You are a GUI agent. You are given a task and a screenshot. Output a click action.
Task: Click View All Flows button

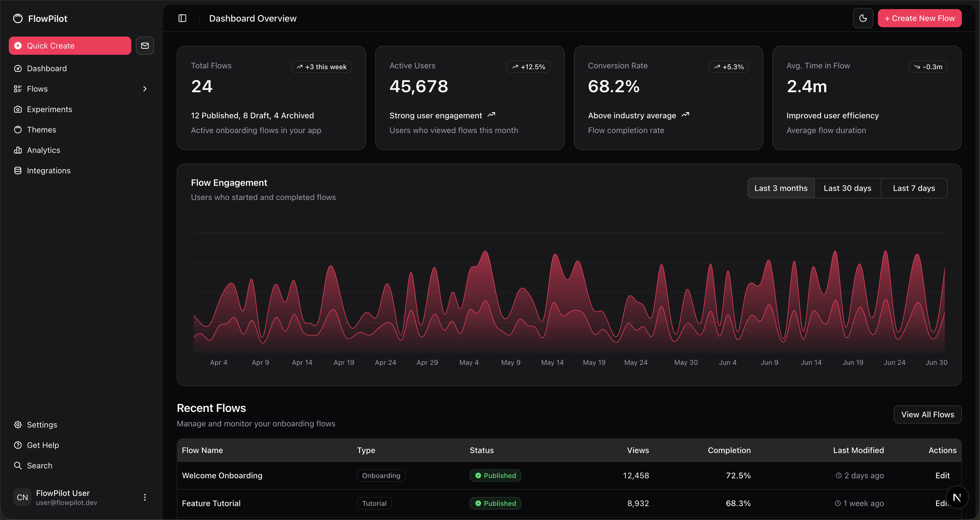(x=927, y=415)
